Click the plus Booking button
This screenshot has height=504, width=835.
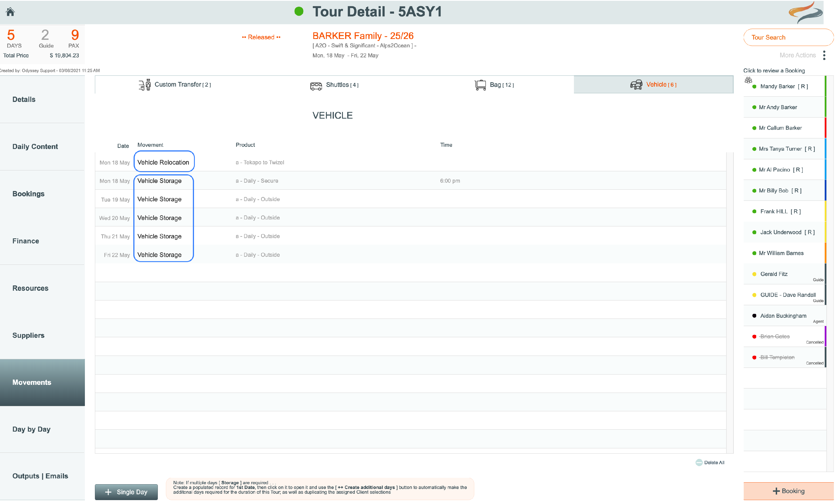788,491
